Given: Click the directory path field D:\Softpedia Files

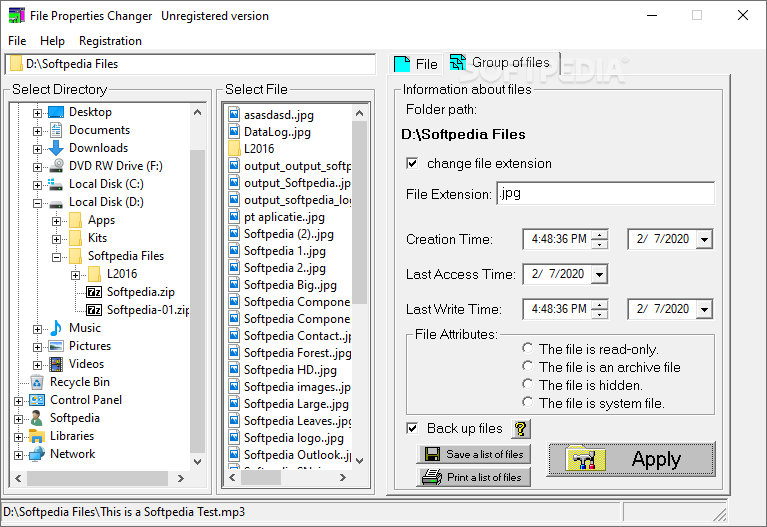Looking at the screenshot, I should pos(190,64).
